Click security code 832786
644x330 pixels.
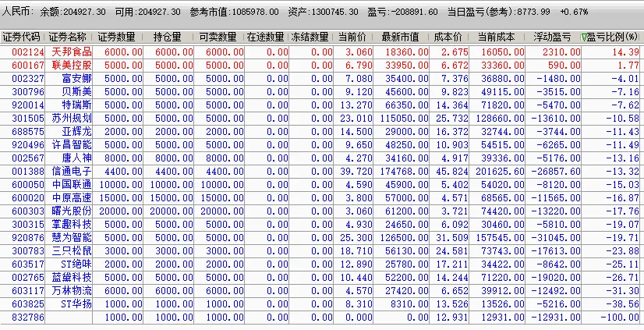28,318
